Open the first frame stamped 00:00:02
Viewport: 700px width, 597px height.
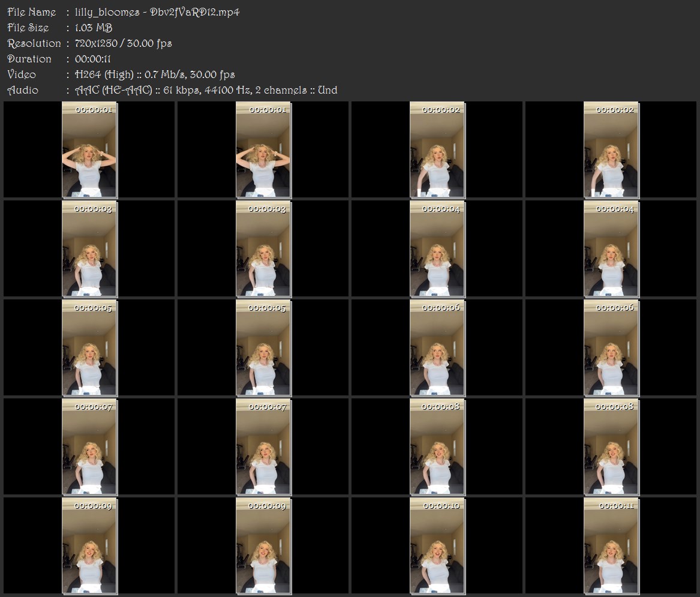437,149
